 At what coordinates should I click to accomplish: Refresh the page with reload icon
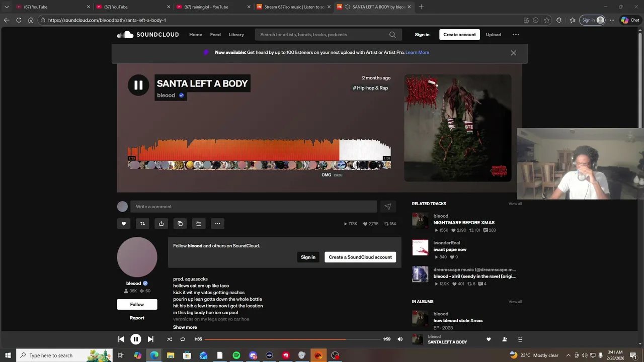coord(19,20)
